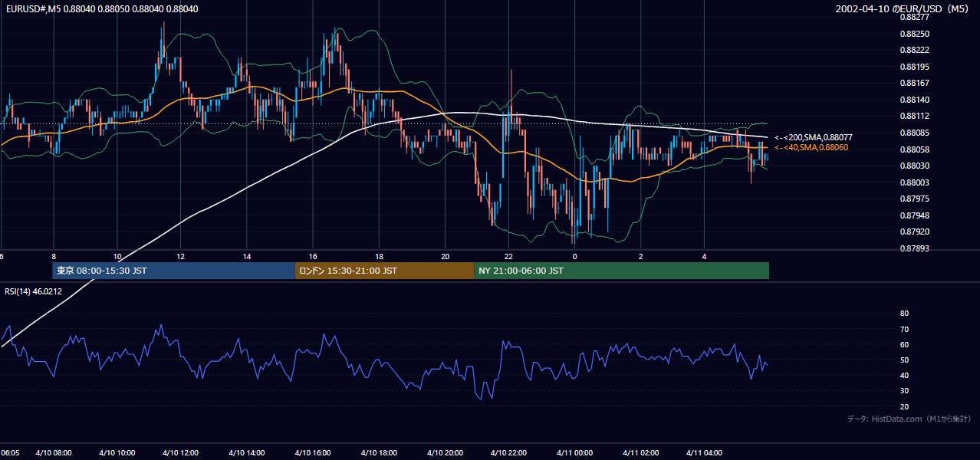Click the 4/11 00:00 time axis label
This screenshot has height=460, width=980.
point(575,453)
